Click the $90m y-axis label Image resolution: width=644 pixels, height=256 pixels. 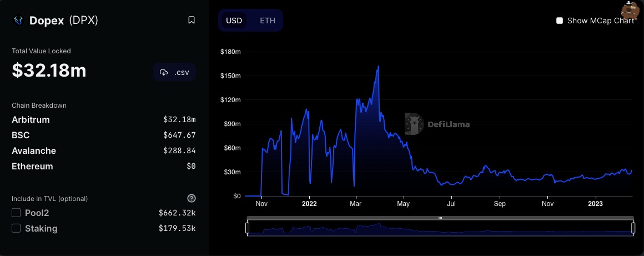(x=232, y=124)
